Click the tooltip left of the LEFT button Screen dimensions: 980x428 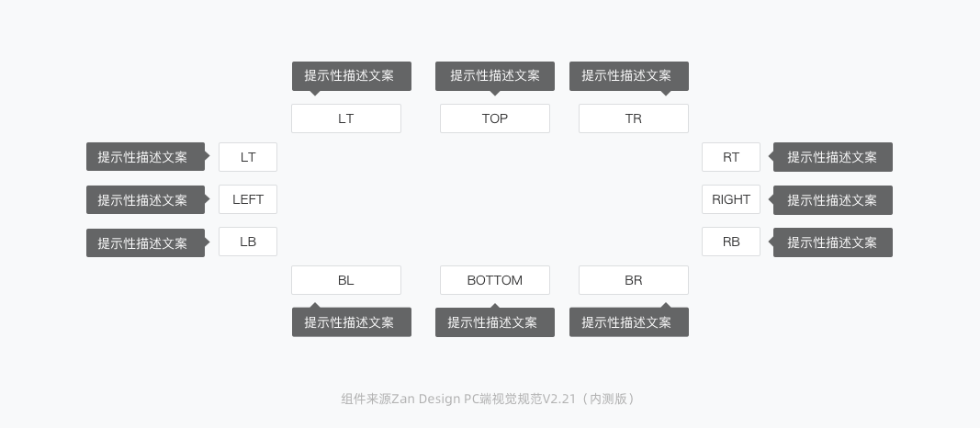coord(143,200)
